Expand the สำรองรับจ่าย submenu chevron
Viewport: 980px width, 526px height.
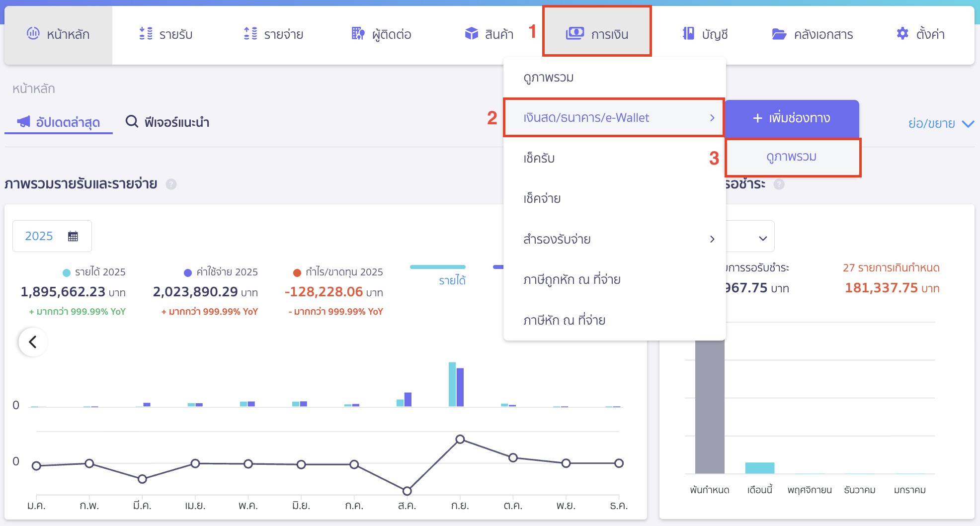(x=712, y=239)
